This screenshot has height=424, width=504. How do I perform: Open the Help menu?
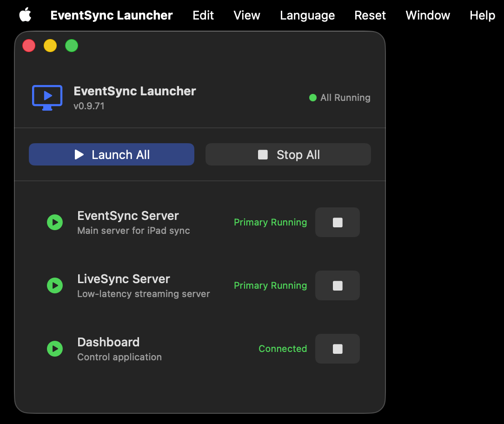[x=482, y=15]
